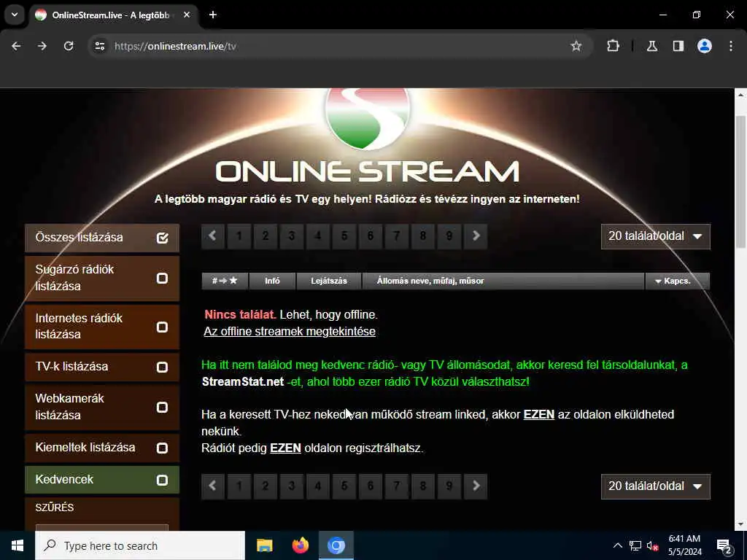Click the Lejátszás column header

click(329, 281)
